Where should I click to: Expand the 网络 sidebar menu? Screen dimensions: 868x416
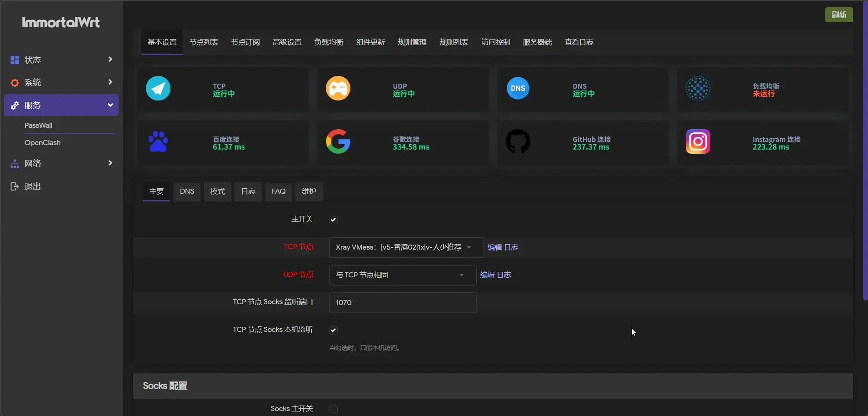(x=61, y=164)
